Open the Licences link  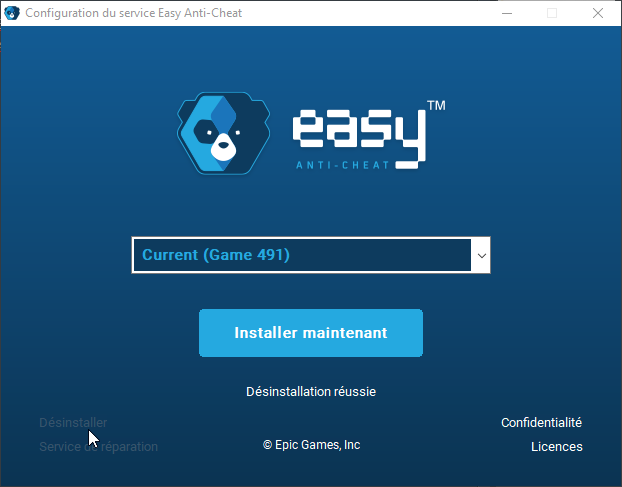click(556, 447)
